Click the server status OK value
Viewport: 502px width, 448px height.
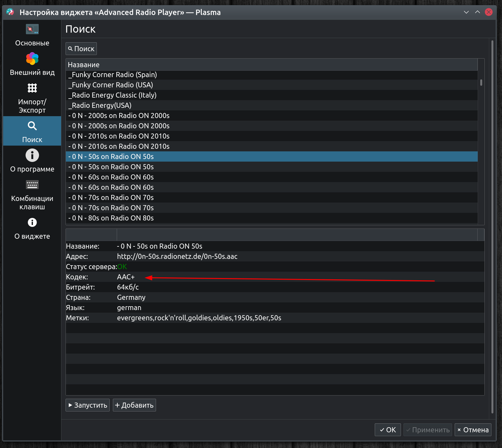click(x=122, y=267)
